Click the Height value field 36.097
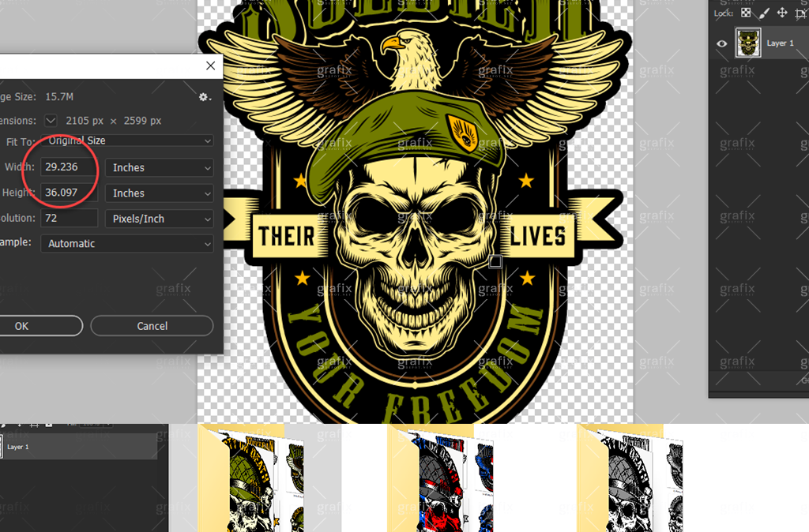This screenshot has width=809, height=532. click(68, 193)
